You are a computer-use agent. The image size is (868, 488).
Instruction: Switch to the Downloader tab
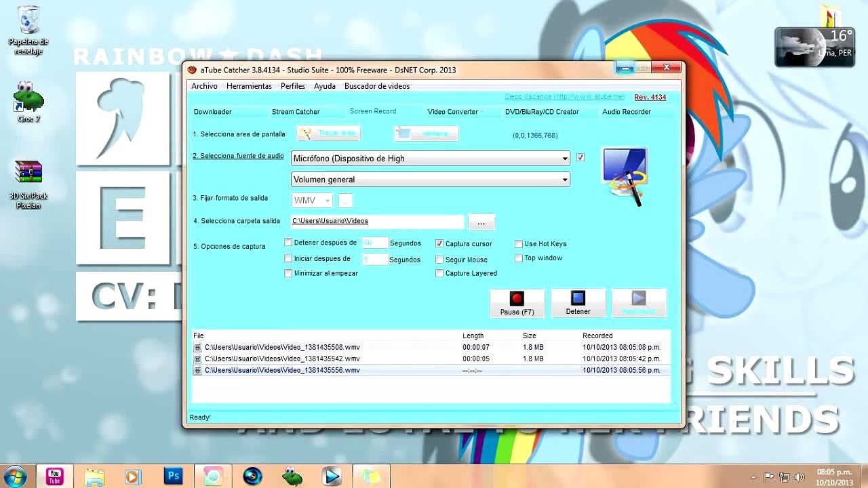click(x=213, y=112)
